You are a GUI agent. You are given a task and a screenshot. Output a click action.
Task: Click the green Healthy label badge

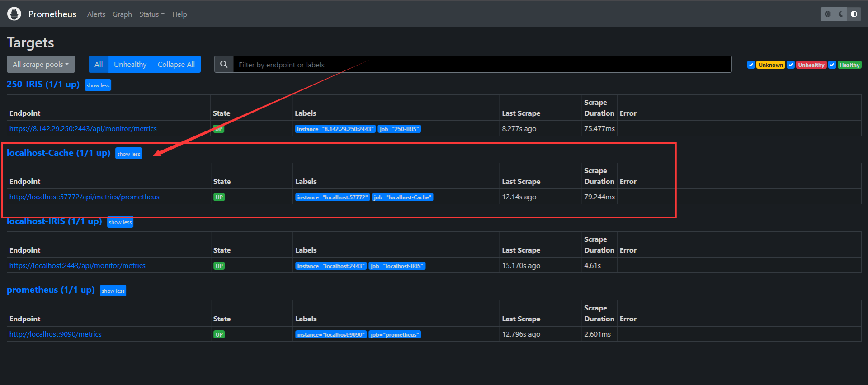pyautogui.click(x=849, y=65)
